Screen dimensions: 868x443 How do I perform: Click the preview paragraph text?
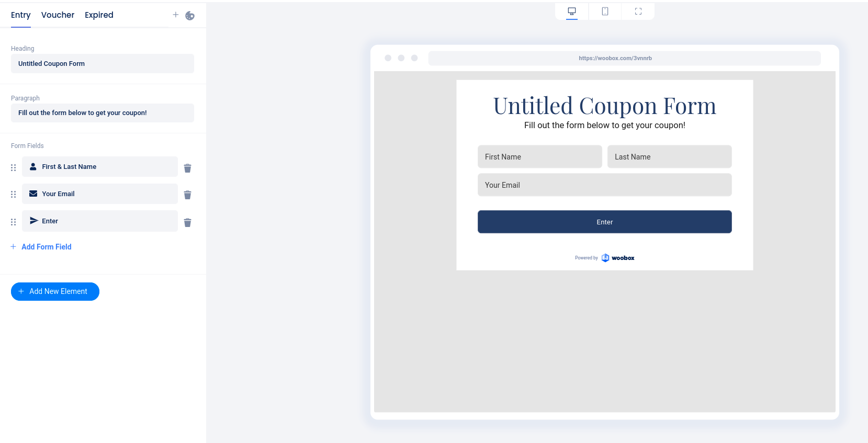[605, 126]
